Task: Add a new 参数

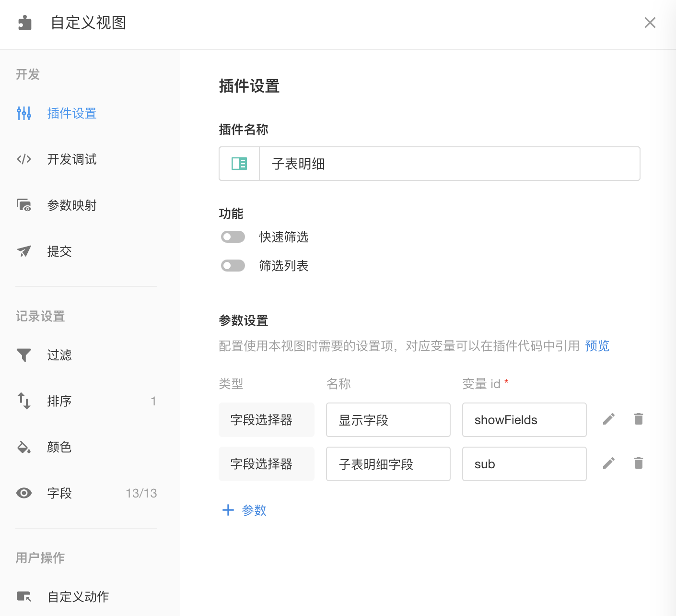Action: (x=245, y=510)
